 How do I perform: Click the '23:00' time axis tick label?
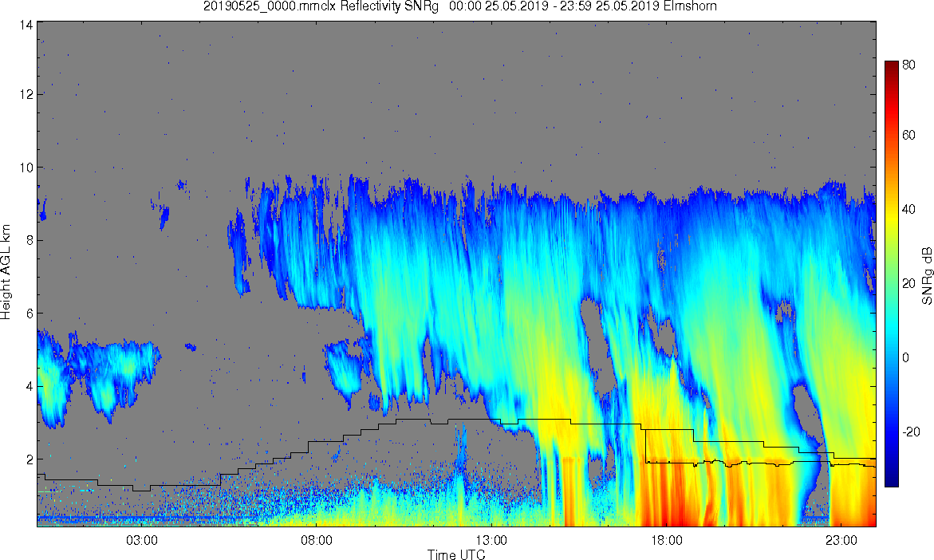[841, 541]
